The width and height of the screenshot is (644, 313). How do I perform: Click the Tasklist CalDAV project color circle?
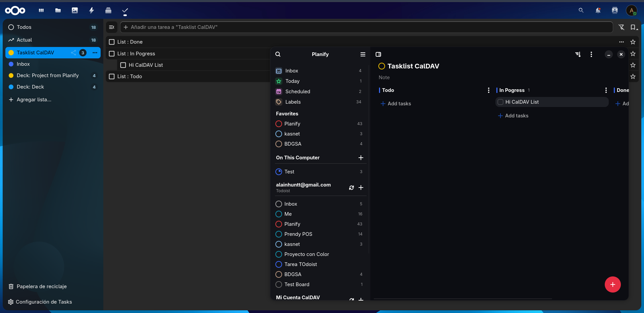[382, 66]
